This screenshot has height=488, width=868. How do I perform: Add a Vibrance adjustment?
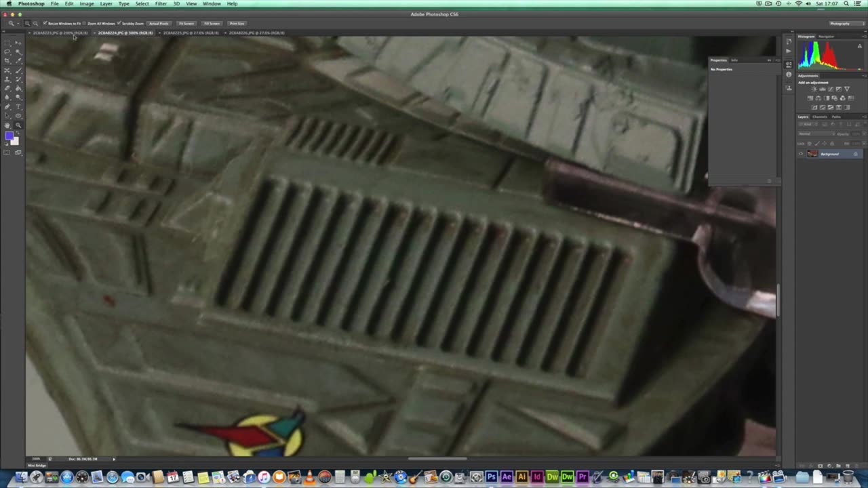pyautogui.click(x=847, y=89)
